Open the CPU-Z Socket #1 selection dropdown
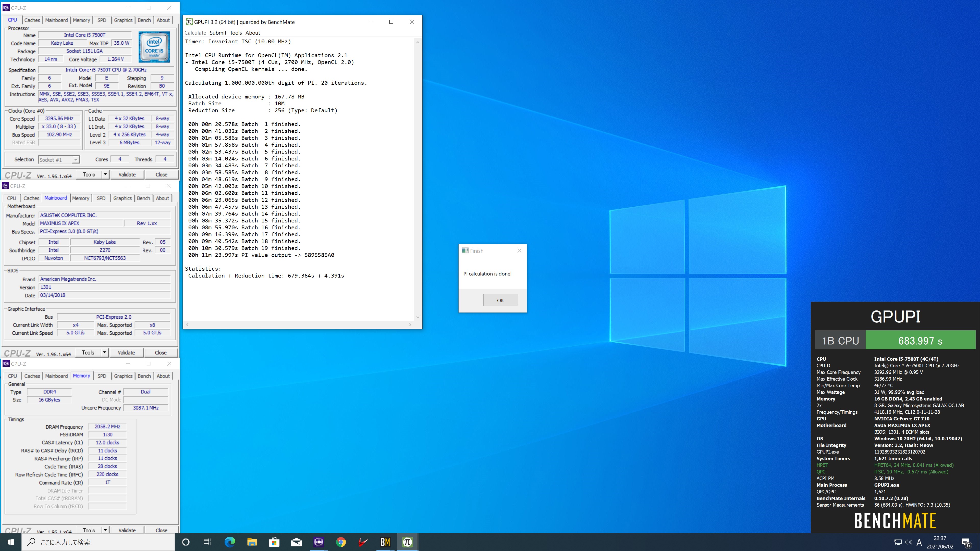Screen dimensions: 980x551 [x=59, y=160]
